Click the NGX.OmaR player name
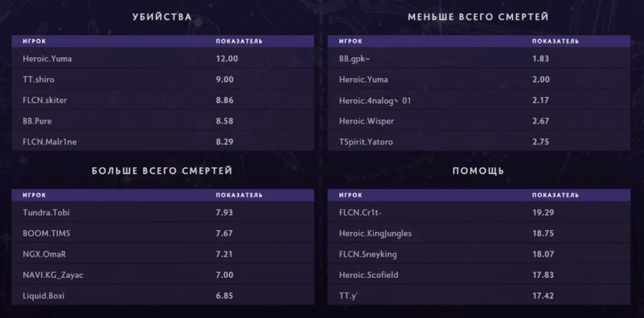Screen dimensions: 644x318 click(45, 254)
